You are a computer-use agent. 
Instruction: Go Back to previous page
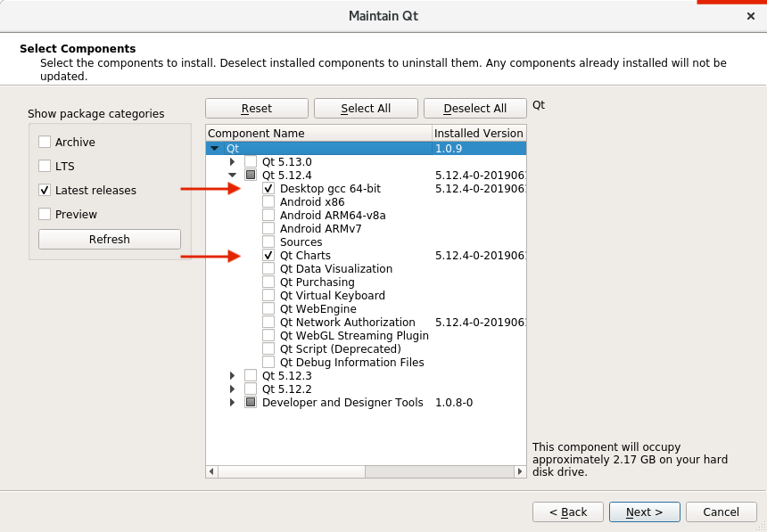click(568, 512)
